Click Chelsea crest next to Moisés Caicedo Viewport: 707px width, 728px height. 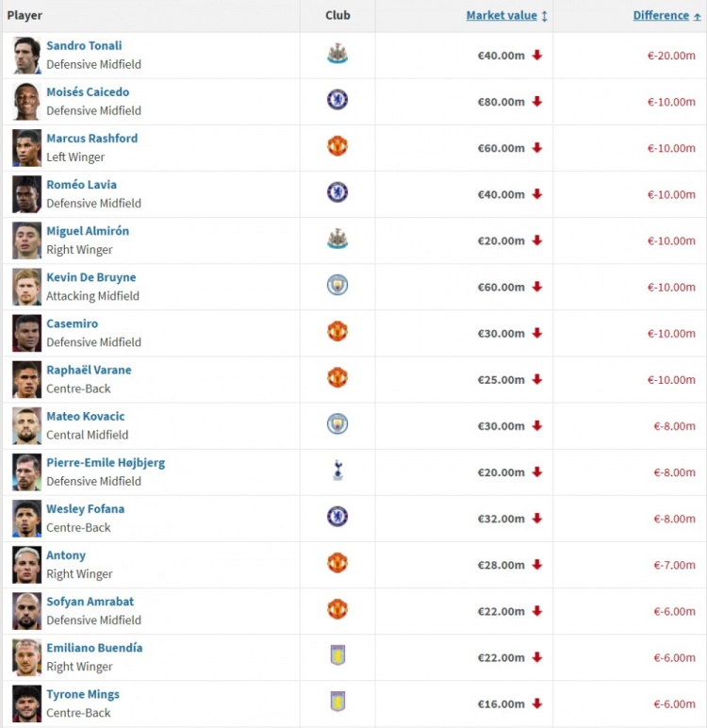click(337, 100)
